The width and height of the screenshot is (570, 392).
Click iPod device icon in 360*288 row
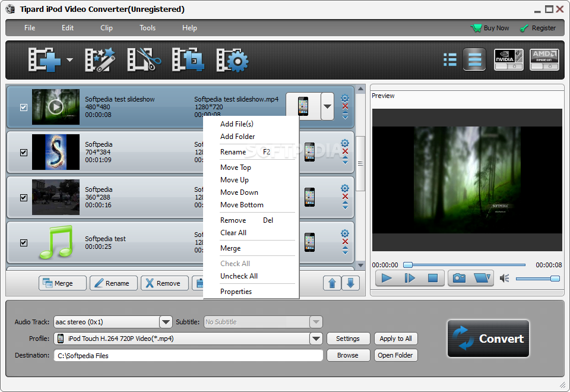click(310, 197)
